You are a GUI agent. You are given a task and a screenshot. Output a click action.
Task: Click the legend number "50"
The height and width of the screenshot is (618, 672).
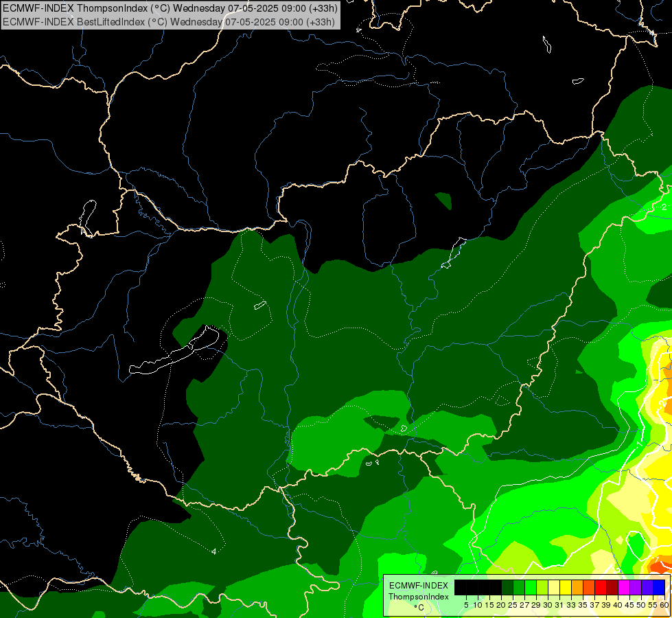[642, 605]
